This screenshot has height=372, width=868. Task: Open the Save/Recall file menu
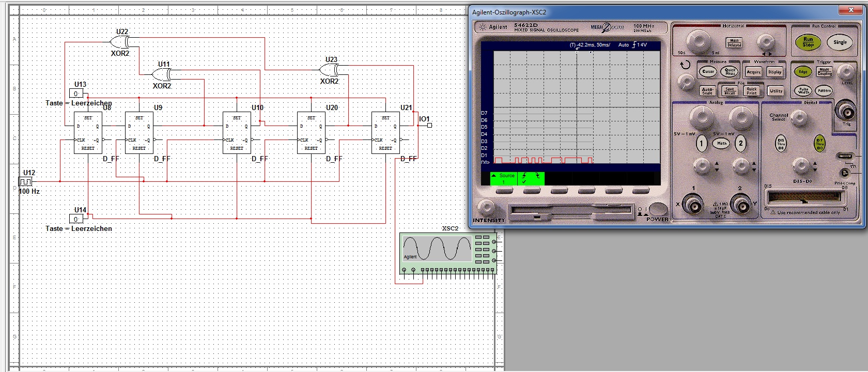coord(730,91)
